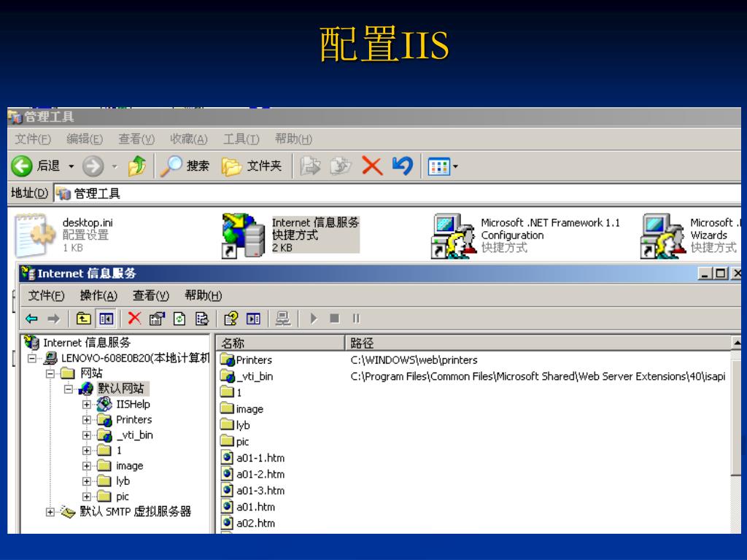The height and width of the screenshot is (560, 747).
Task: Select folder 1 in the tree
Action: [119, 451]
